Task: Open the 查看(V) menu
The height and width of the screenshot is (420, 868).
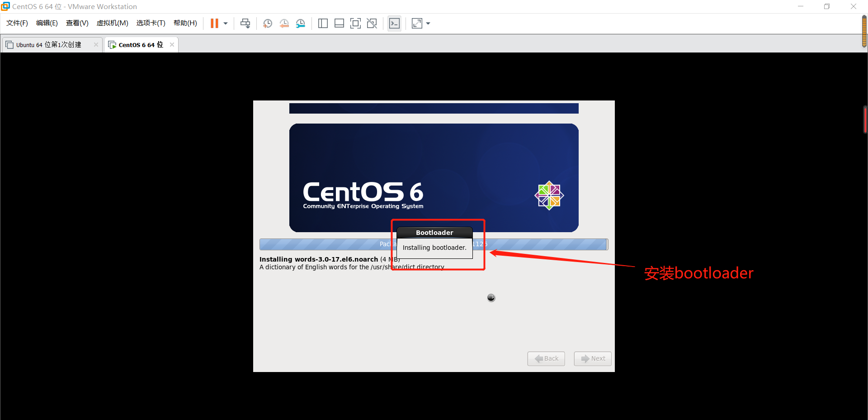Action: pos(77,23)
